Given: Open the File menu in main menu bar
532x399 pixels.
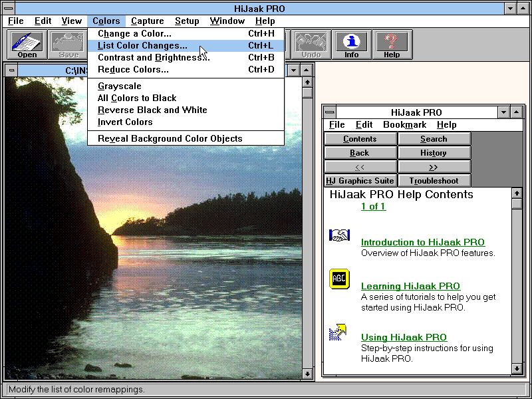Looking at the screenshot, I should [x=15, y=21].
